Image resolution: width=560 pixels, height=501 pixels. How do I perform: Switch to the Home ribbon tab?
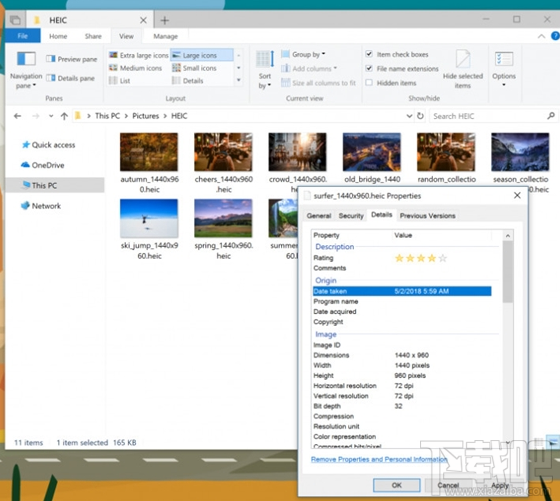pyautogui.click(x=58, y=36)
